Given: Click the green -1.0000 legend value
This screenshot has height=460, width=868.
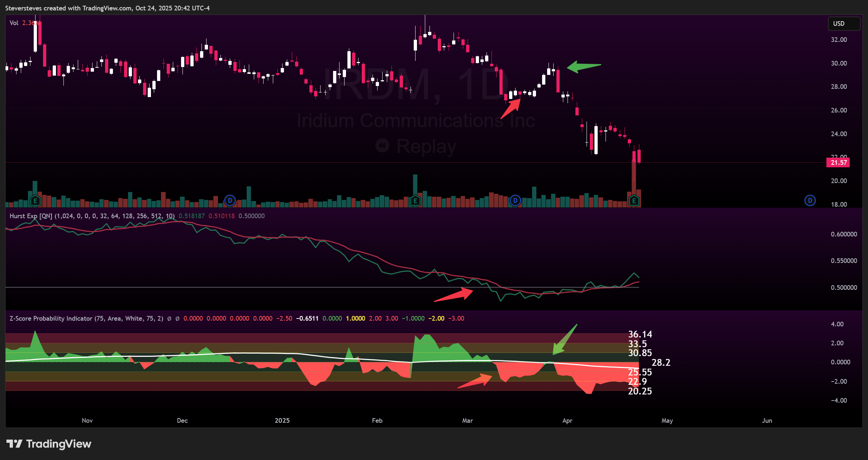Looking at the screenshot, I should (x=413, y=318).
